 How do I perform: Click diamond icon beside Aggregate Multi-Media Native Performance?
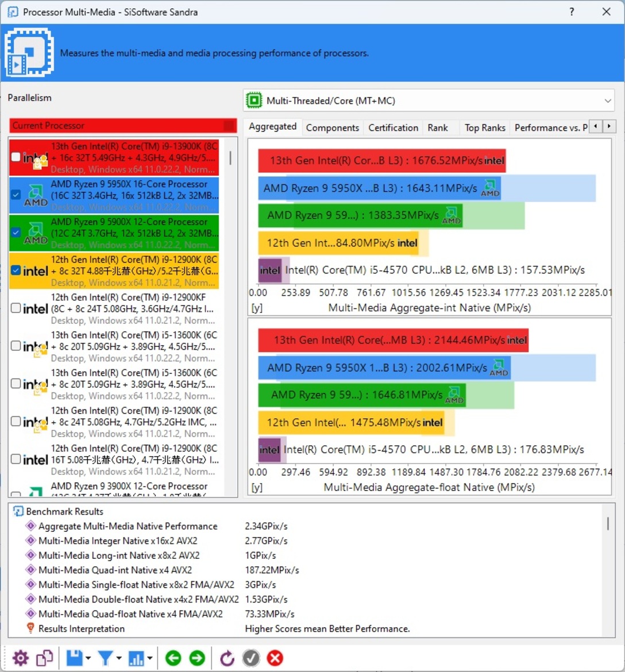[30, 526]
